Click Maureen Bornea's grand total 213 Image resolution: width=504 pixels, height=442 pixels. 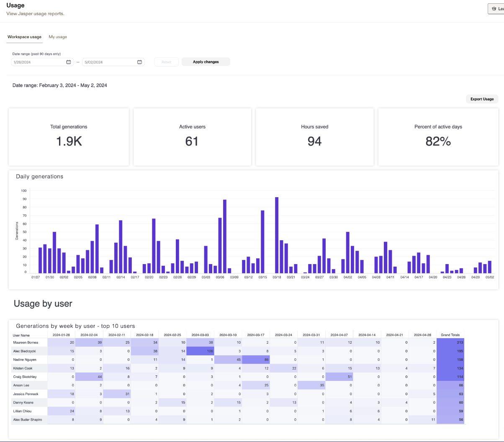[450, 342]
